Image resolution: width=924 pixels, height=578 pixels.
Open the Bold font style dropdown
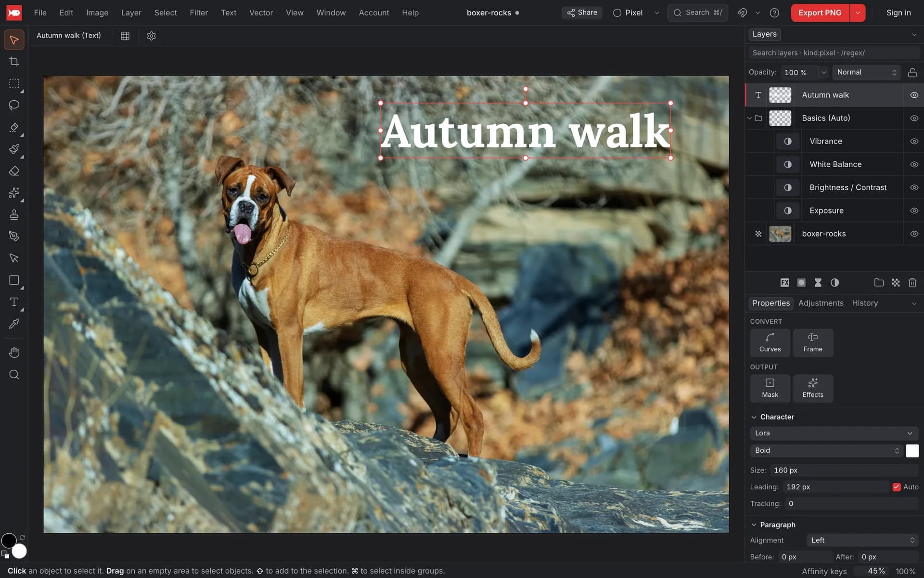coord(826,450)
